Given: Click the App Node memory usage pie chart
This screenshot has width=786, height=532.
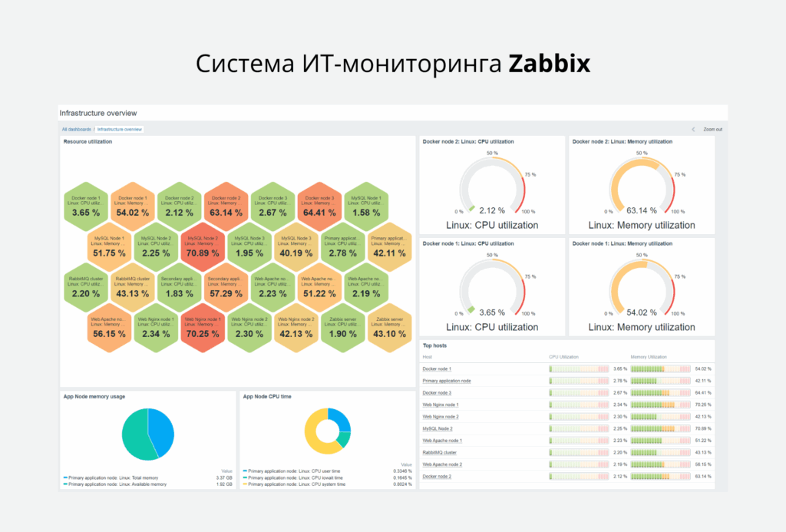Looking at the screenshot, I should (x=148, y=435).
